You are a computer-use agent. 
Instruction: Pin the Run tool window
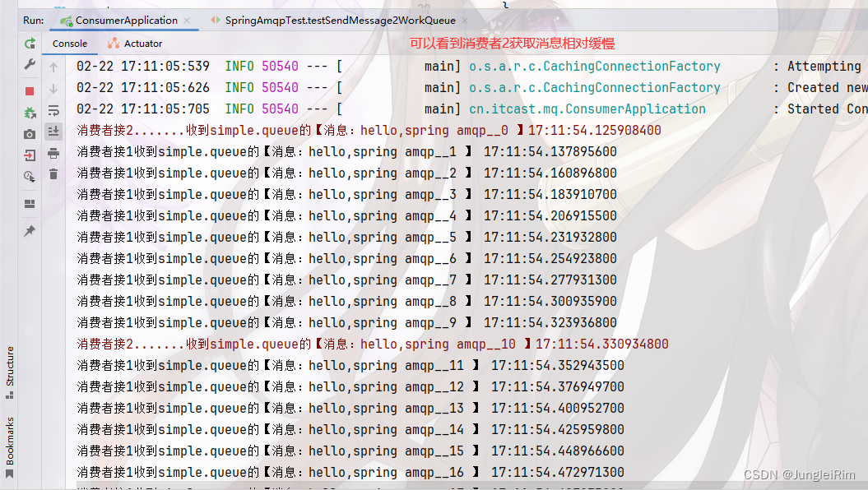tap(29, 231)
